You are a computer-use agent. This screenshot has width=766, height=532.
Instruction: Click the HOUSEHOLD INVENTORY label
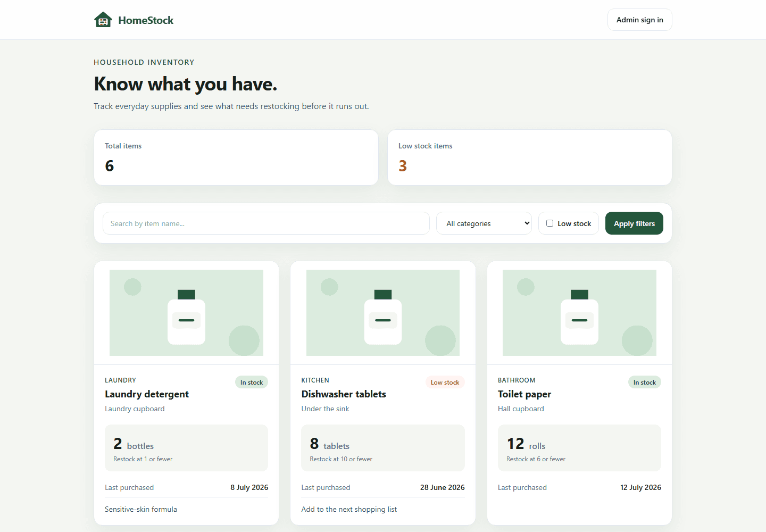tap(144, 62)
